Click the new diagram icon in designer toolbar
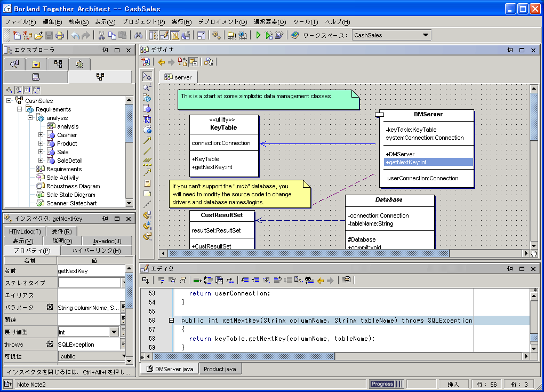The image size is (544, 392). click(x=146, y=62)
